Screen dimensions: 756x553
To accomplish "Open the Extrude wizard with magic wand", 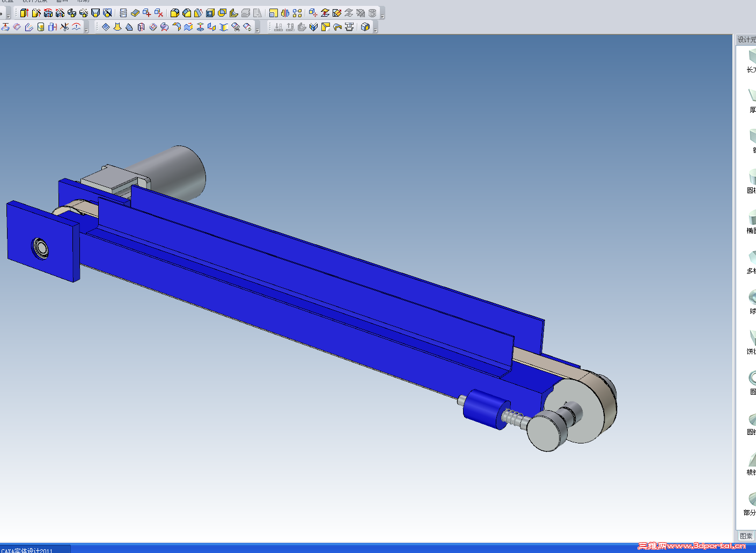I will pyautogui.click(x=36, y=13).
